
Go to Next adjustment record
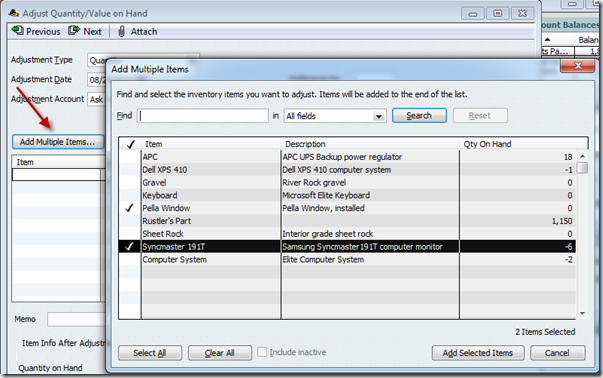tap(85, 31)
